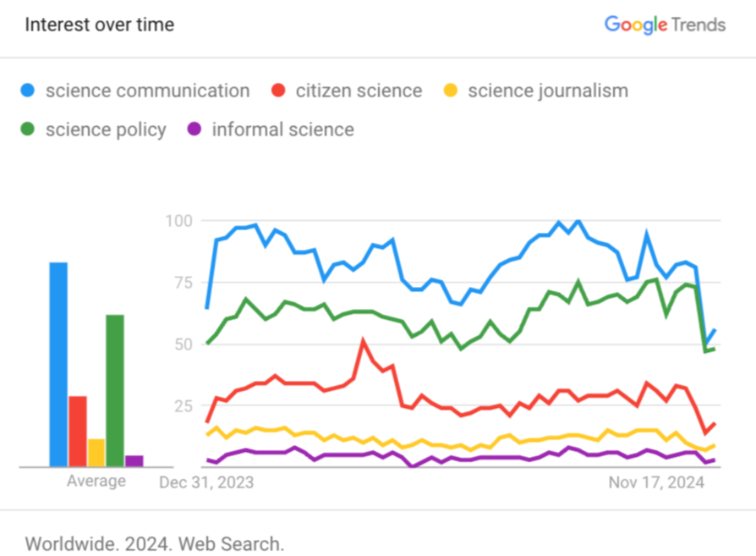
Task: Select the science journalism legend label
Action: tap(548, 91)
